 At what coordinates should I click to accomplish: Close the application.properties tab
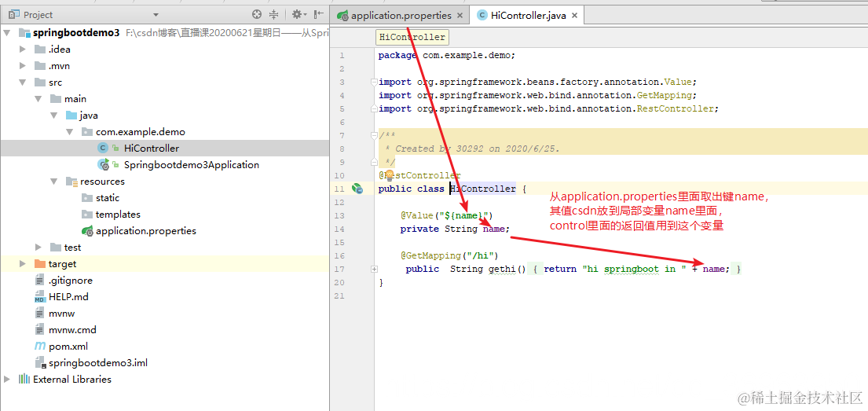(460, 16)
